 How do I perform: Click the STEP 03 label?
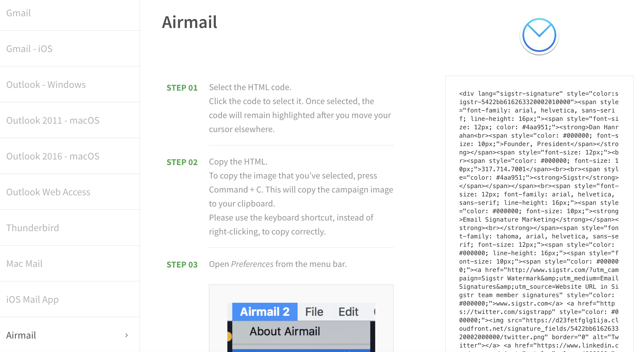(182, 265)
